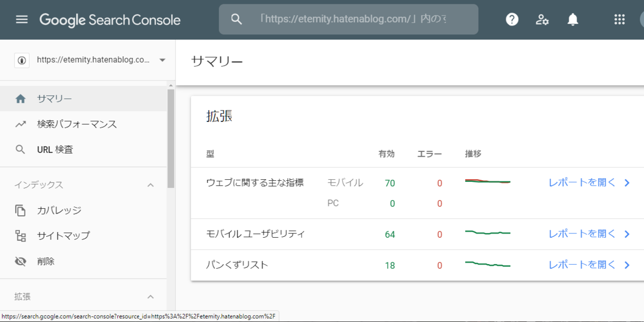This screenshot has width=644, height=322.
Task: Collapse the 拡張 sidebar section
Action: pyautogui.click(x=151, y=297)
